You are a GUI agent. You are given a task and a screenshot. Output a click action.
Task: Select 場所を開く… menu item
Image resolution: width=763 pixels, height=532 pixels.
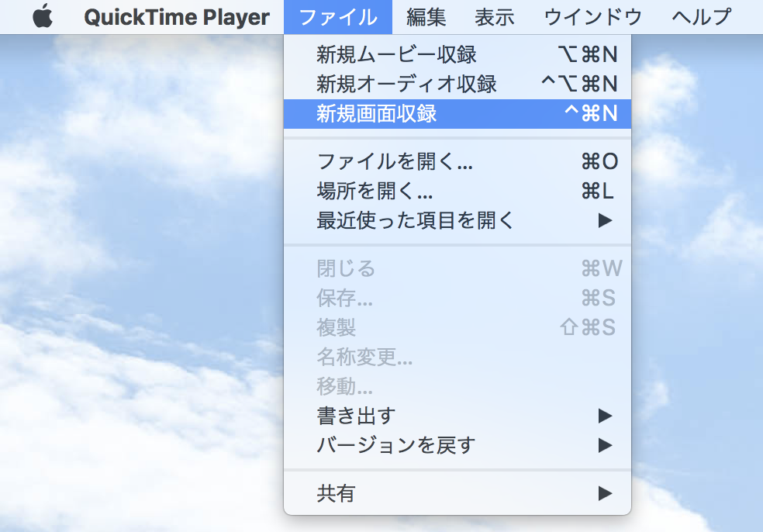pos(457,191)
